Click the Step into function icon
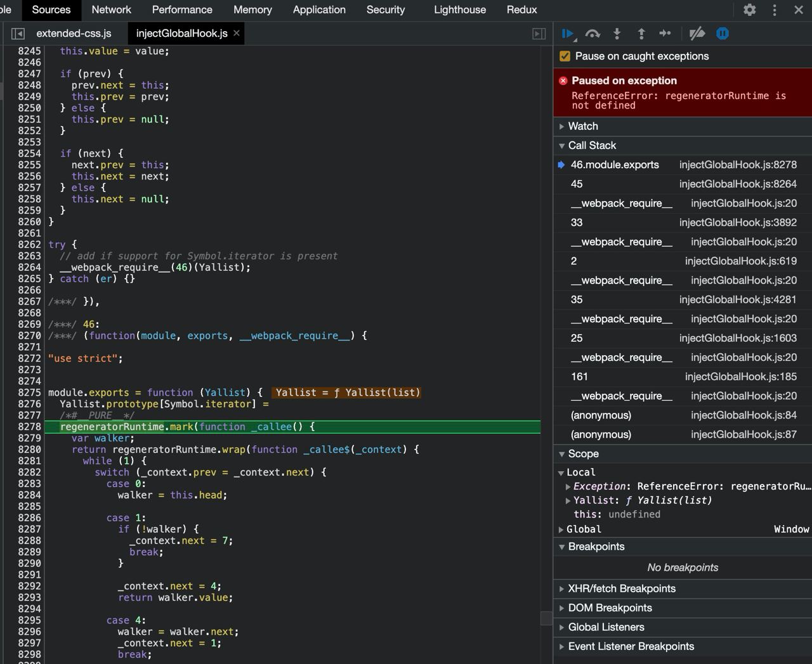 [617, 34]
